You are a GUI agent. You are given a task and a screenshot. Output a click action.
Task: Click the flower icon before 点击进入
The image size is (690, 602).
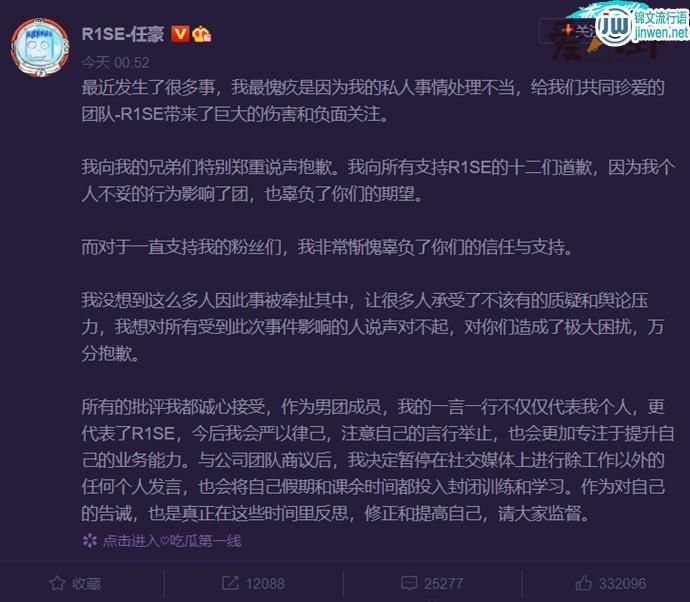click(90, 540)
